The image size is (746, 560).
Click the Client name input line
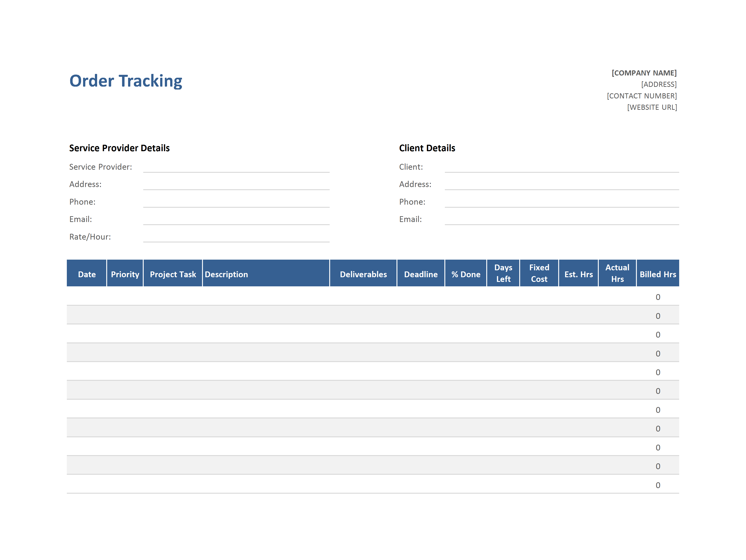coord(562,167)
